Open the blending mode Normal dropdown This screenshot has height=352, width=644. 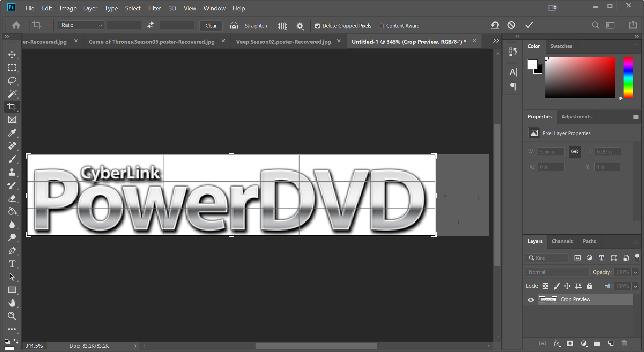click(557, 272)
